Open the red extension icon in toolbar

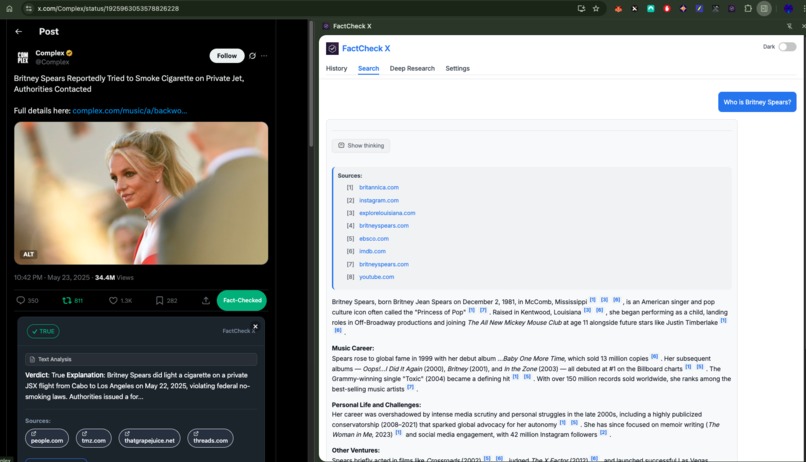point(667,9)
